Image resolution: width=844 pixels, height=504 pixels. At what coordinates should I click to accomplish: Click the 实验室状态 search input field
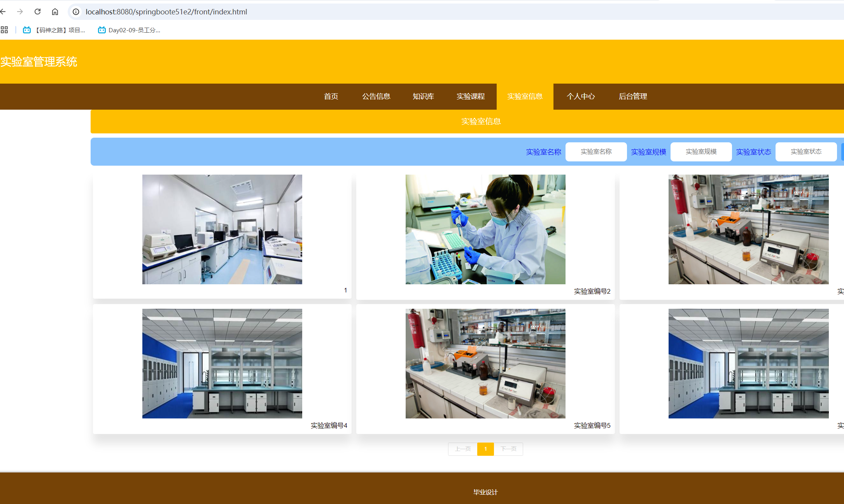click(x=806, y=152)
